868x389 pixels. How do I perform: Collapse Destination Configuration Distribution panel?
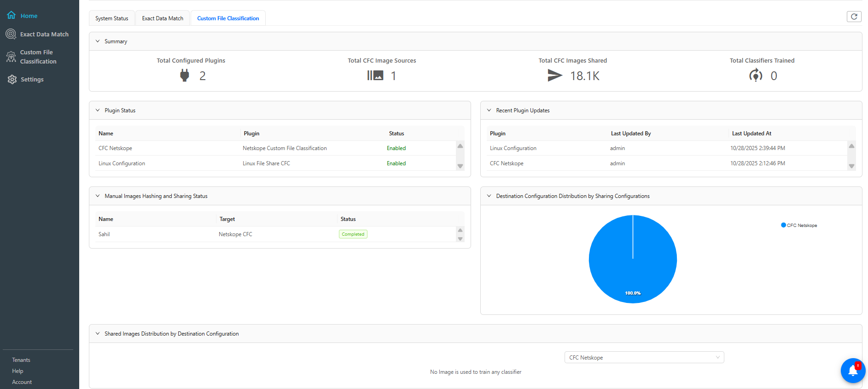click(489, 196)
